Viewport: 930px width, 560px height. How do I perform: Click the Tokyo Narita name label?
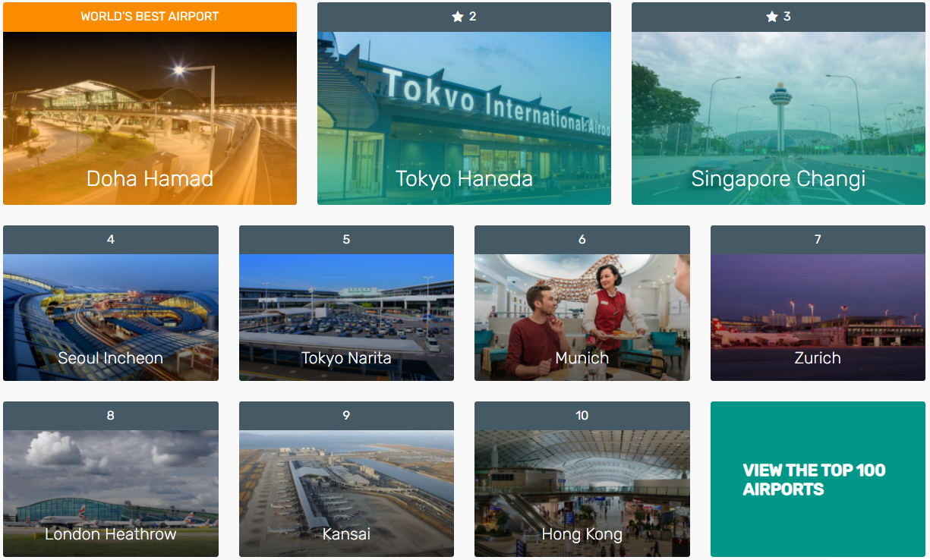(346, 358)
